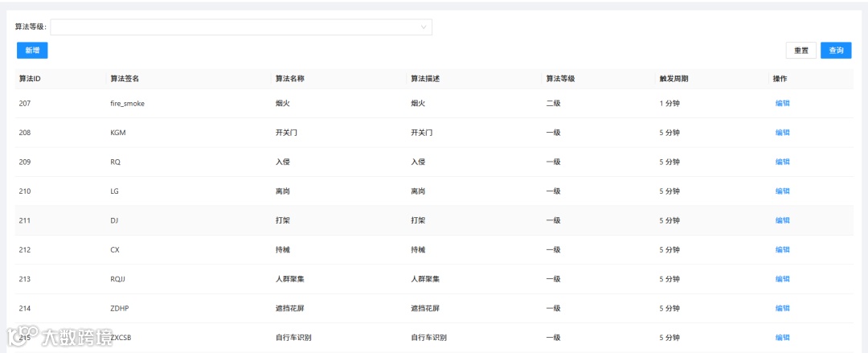The width and height of the screenshot is (868, 353).
Task: Click the dropdown chevron in 算法等级 field
Action: pos(424,27)
